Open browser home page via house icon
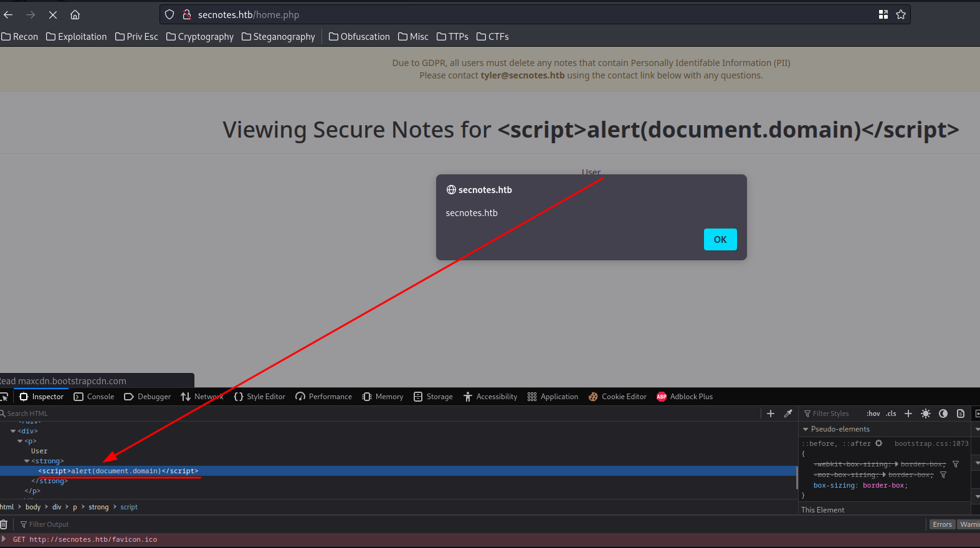 (x=75, y=14)
